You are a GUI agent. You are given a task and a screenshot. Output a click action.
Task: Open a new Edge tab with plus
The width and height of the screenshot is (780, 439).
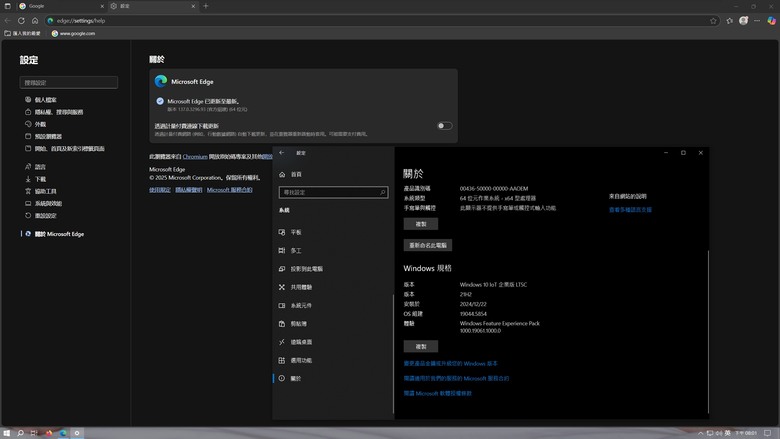(x=206, y=6)
